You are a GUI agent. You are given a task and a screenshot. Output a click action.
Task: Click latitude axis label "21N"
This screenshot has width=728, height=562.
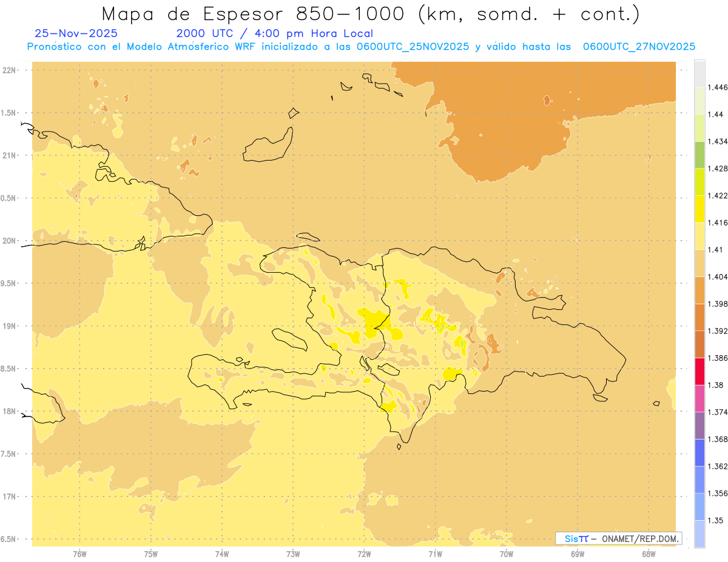(x=9, y=156)
